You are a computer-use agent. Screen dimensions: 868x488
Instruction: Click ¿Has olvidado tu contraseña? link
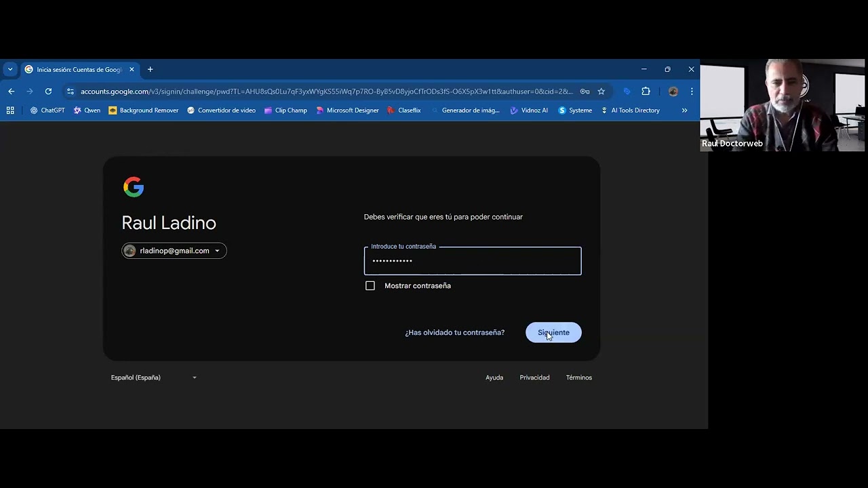coord(455,333)
